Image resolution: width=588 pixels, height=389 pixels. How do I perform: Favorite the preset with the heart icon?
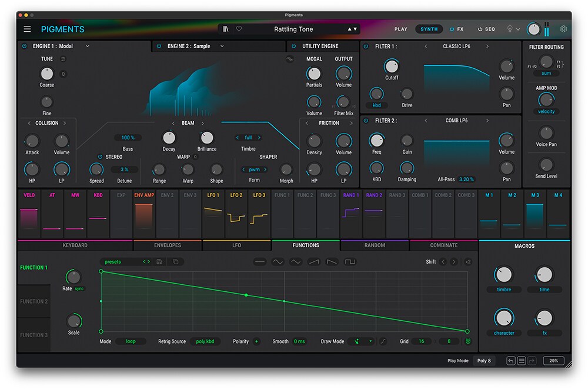[x=239, y=29]
